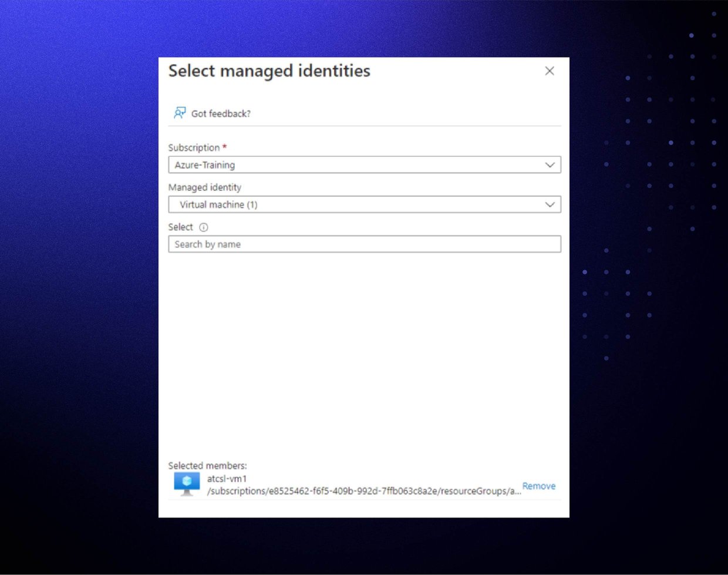Click inside the Search by name field
This screenshot has height=575, width=728.
[x=364, y=244]
